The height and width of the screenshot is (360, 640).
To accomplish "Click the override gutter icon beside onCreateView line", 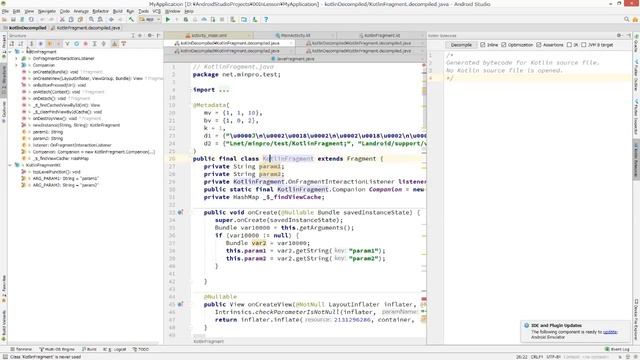I will click(180, 304).
